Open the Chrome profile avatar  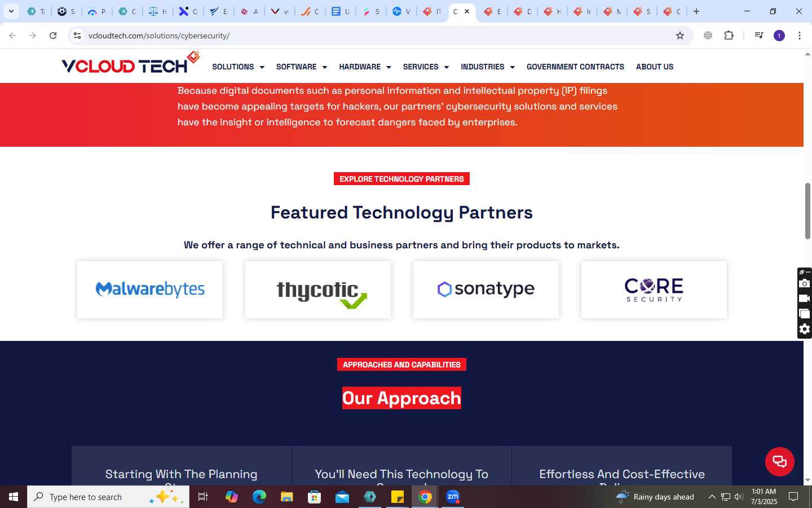(779, 36)
